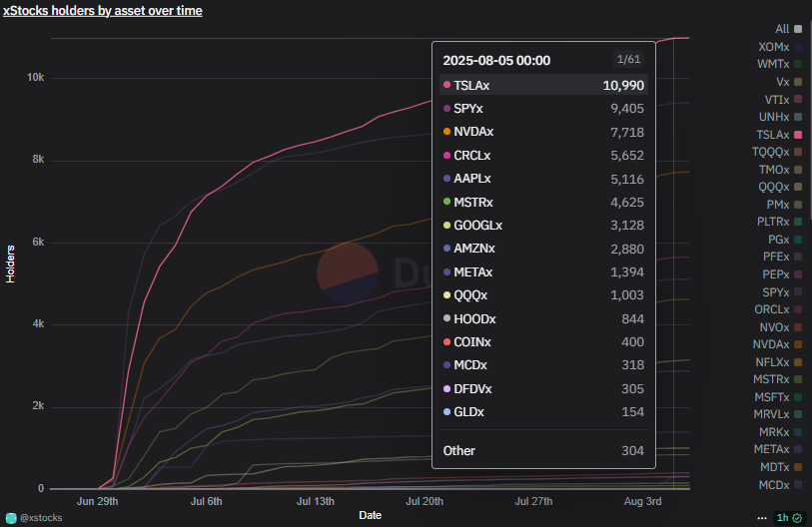
Task: Toggle NFLXx legend entry
Action: 779,362
